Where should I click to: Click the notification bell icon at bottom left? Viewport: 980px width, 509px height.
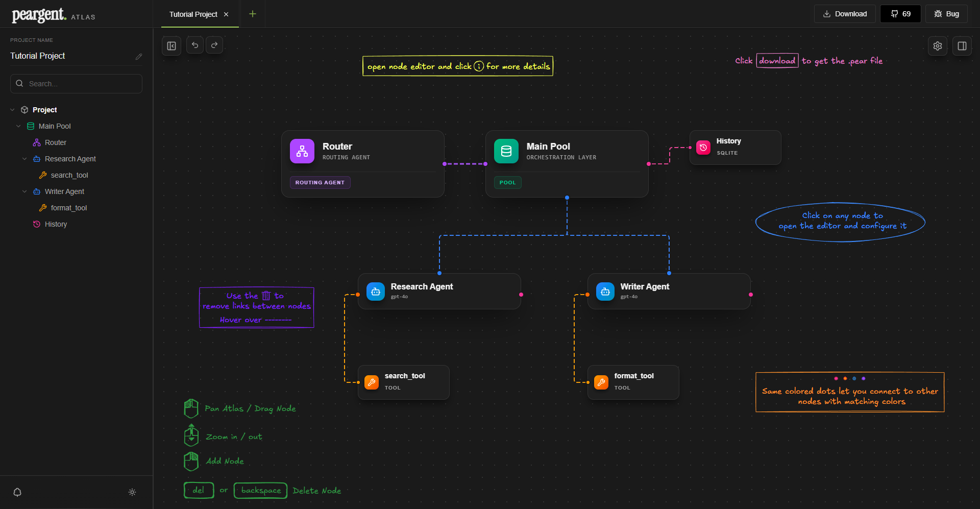tap(17, 492)
